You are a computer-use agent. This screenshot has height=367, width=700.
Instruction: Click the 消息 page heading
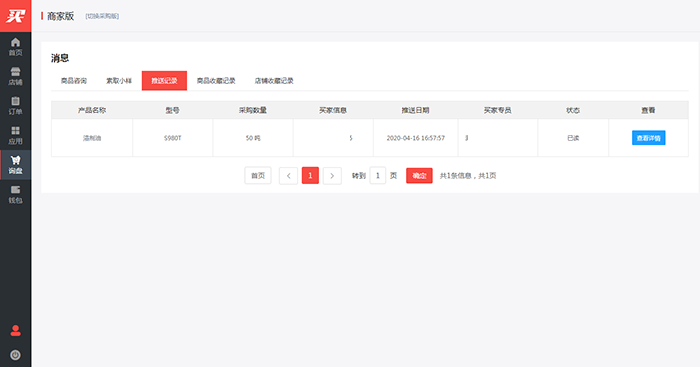pyautogui.click(x=60, y=58)
